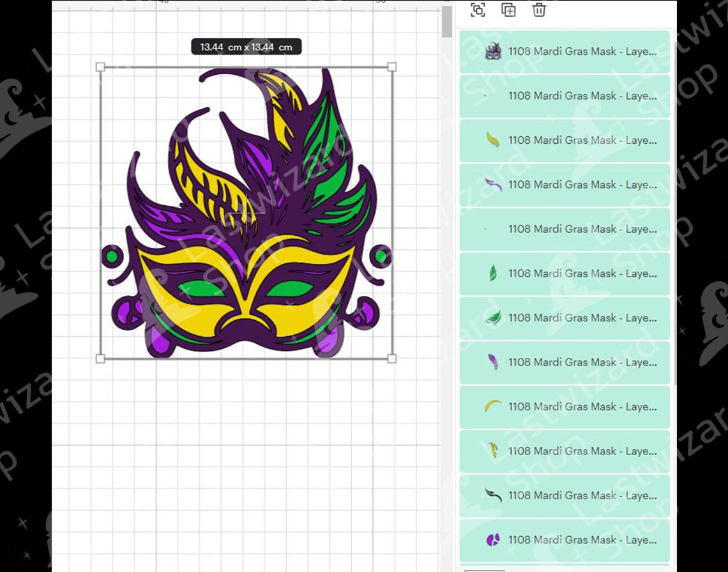This screenshot has height=572, width=728.
Task: Select the layer with the tiny dot thumbnail
Action: (564, 229)
